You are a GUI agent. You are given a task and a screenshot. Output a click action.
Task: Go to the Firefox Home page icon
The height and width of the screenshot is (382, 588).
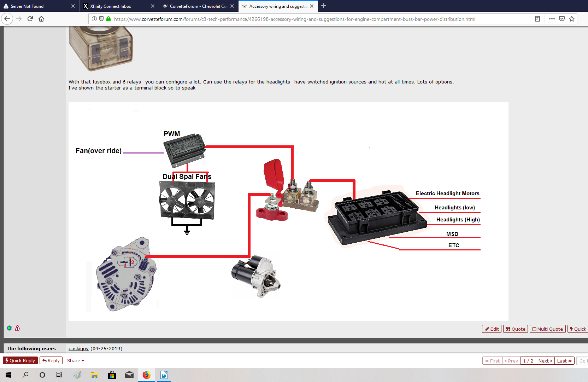(41, 19)
